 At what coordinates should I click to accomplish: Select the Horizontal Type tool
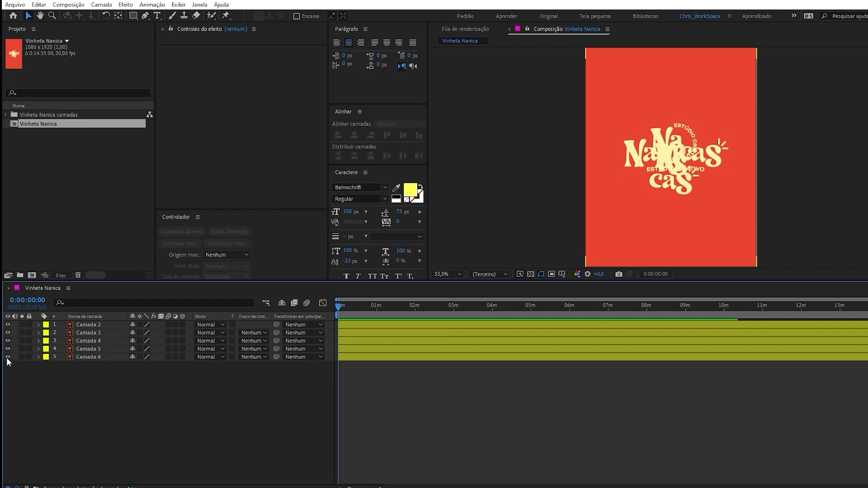[x=157, y=16]
